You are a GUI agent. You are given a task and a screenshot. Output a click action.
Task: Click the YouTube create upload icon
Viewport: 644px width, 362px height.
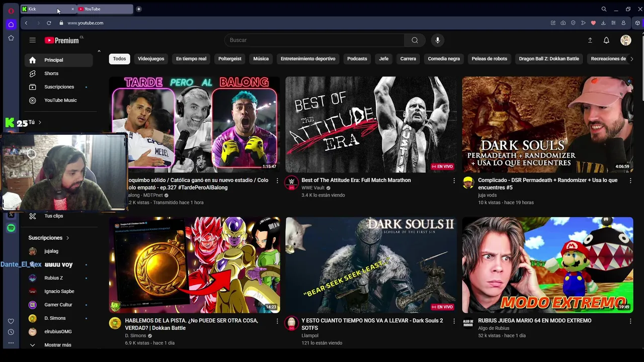point(590,40)
